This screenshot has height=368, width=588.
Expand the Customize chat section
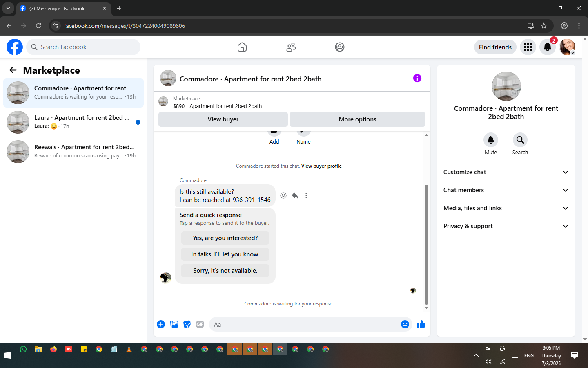[506, 172]
